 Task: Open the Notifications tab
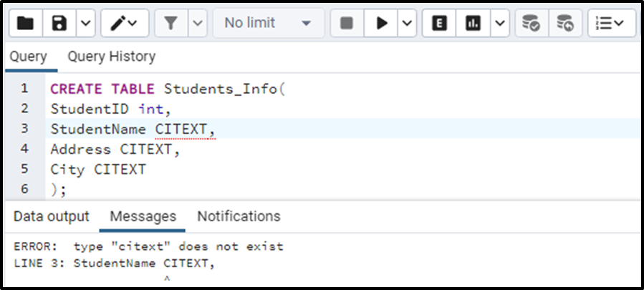(x=239, y=216)
